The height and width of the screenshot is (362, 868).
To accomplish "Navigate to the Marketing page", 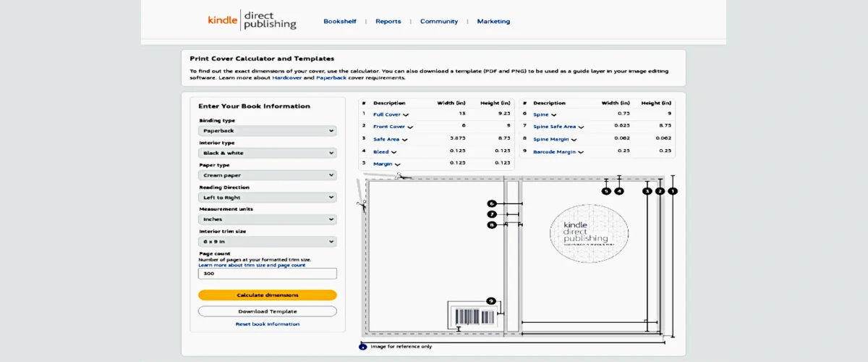I will 493,21.
